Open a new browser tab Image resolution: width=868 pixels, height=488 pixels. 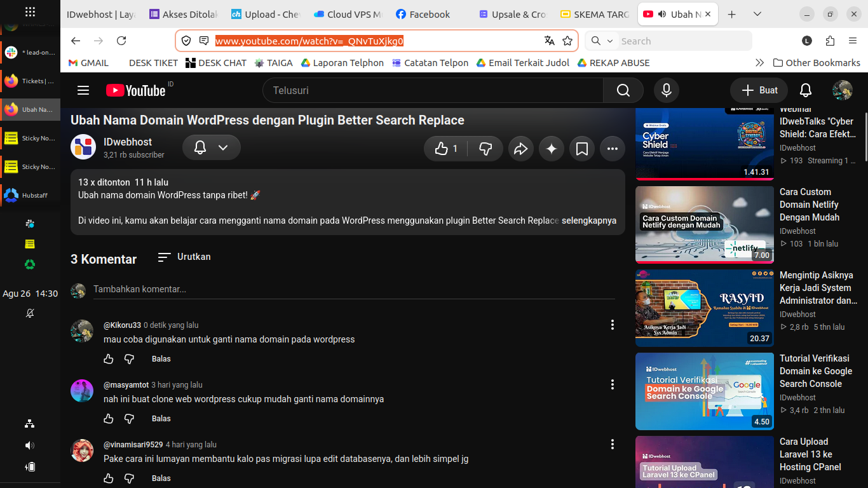731,14
